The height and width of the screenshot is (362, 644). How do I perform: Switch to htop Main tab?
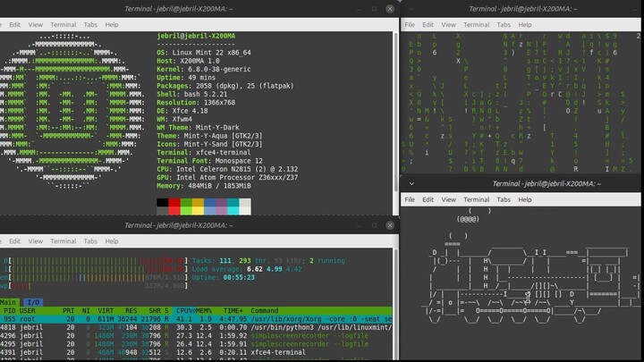coord(9,302)
